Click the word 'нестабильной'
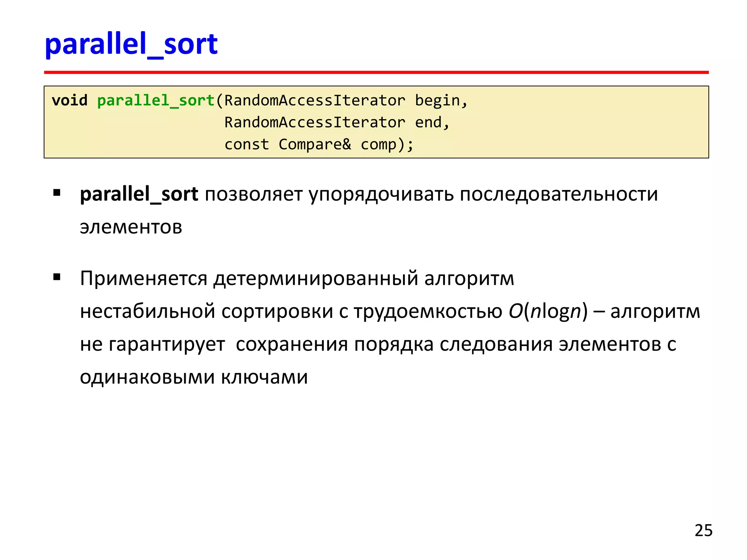This screenshot has width=747, height=560. pyautogui.click(x=148, y=312)
